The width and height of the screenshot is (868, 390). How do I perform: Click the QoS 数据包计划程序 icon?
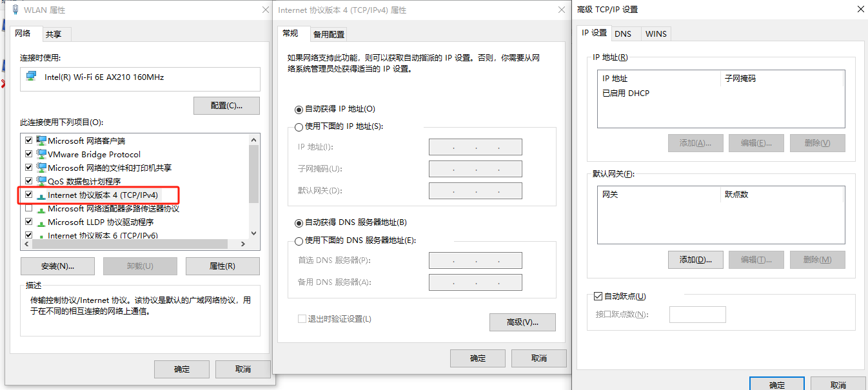coord(41,181)
